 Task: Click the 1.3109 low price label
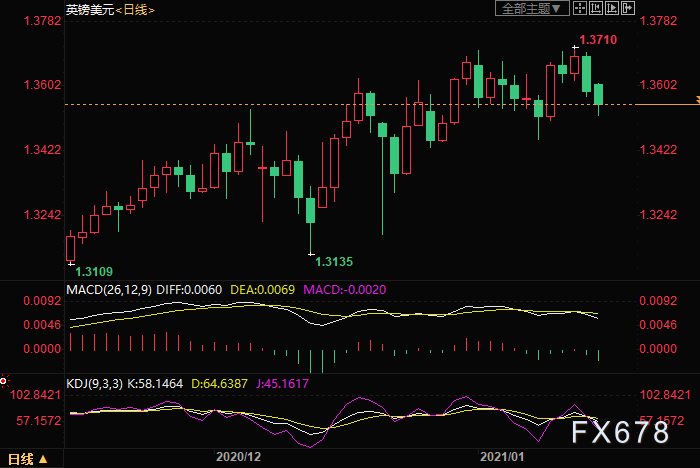93,271
